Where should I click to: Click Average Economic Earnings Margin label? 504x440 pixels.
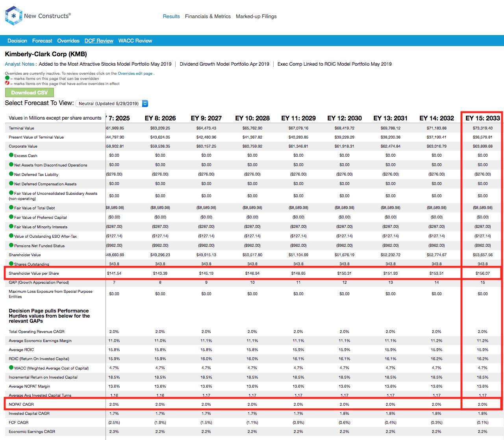[40, 340]
